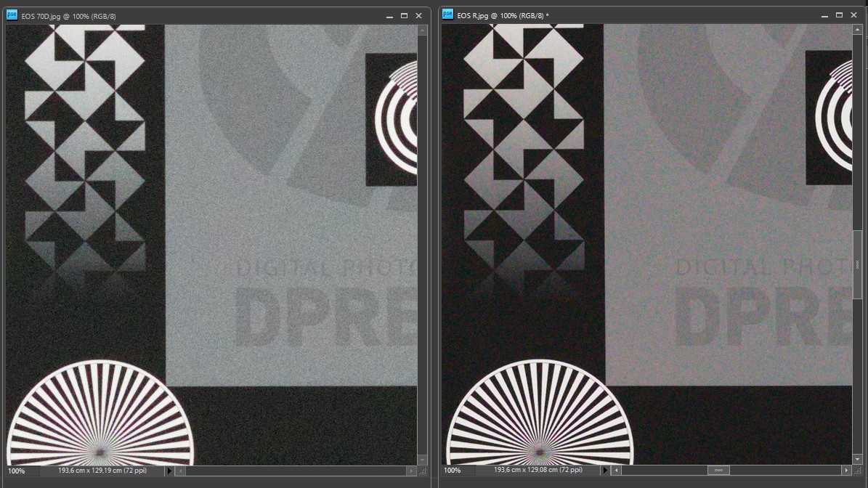Click vertical scrollbar thumb in EOS R.jpg window
Image resolution: width=868 pixels, height=488 pixels.
pyautogui.click(x=858, y=264)
